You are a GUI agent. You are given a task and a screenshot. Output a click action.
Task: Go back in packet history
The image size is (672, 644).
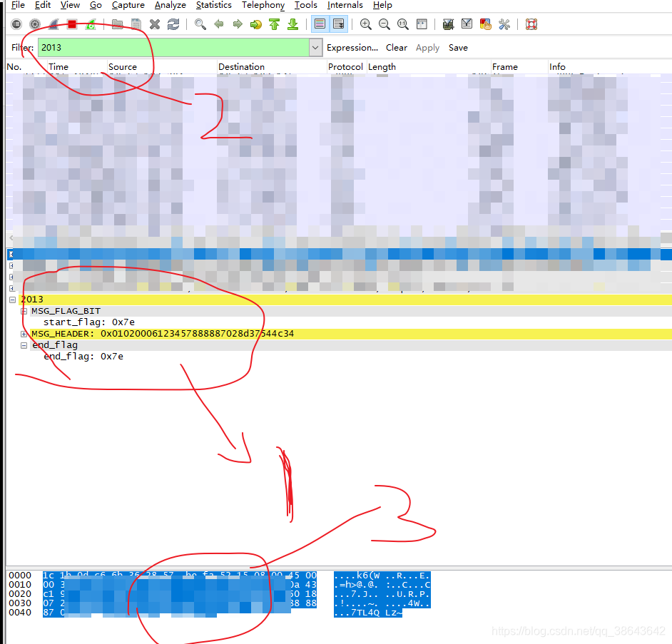(x=218, y=24)
